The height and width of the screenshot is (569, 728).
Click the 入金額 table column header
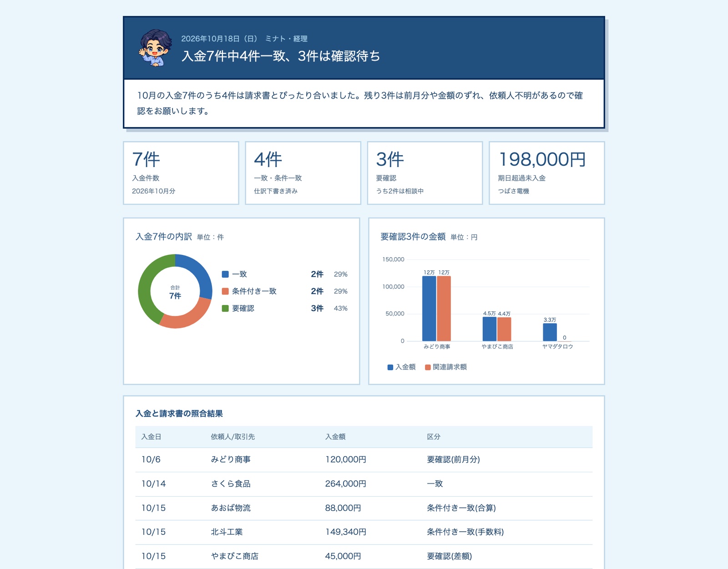coord(335,437)
